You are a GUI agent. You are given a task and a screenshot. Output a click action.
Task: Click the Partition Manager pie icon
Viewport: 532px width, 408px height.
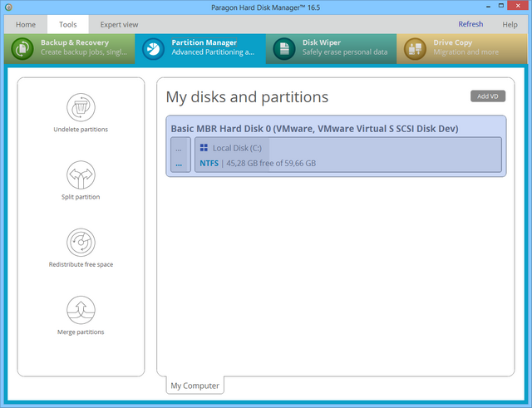pyautogui.click(x=154, y=48)
